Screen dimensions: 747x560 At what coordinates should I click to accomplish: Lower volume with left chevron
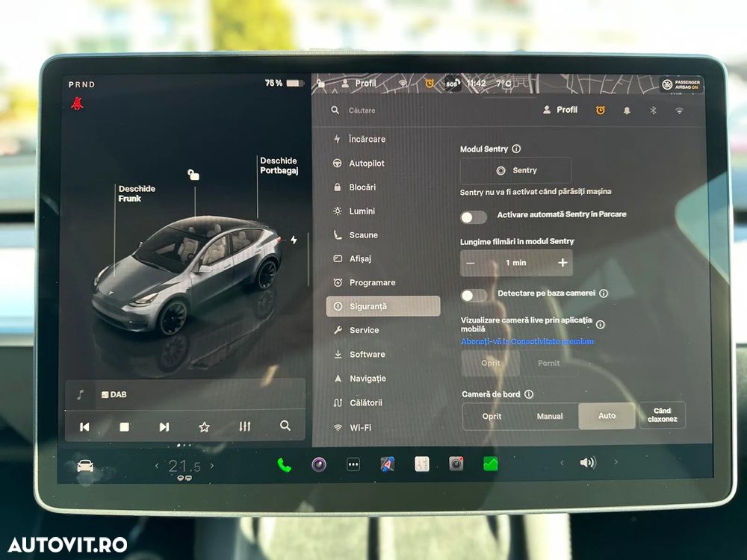tap(562, 462)
